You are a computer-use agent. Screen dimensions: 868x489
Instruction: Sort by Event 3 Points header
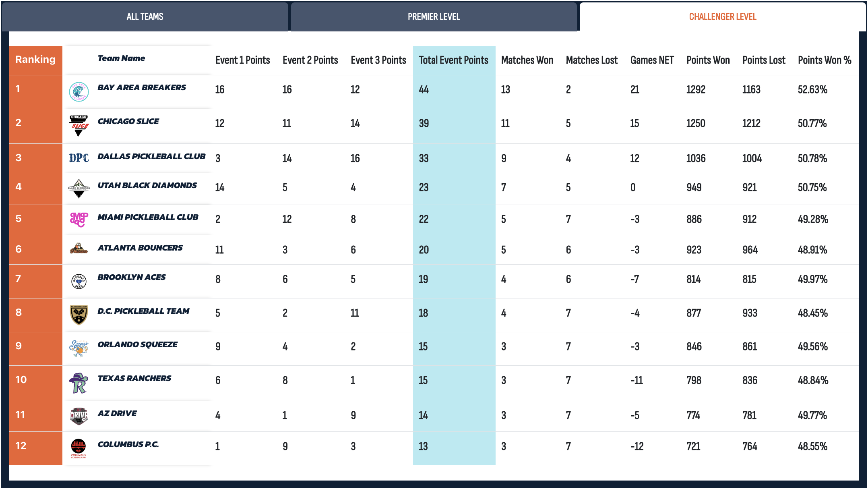378,60
